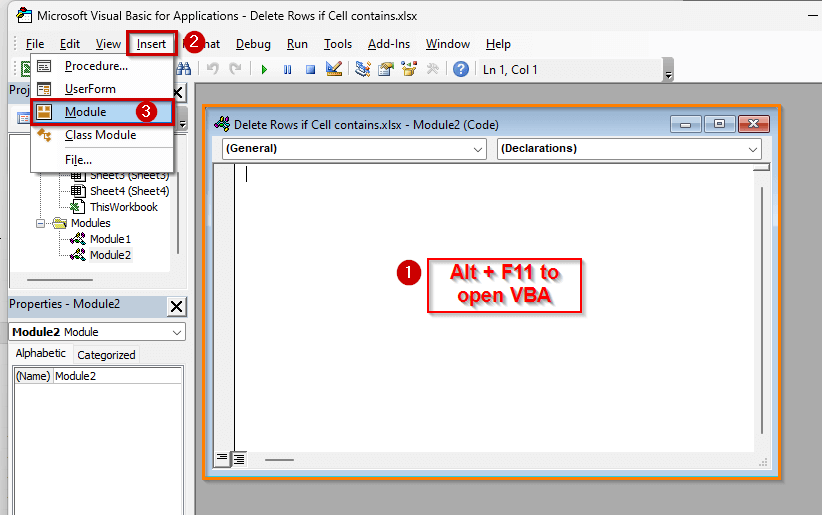Image resolution: width=822 pixels, height=515 pixels.
Task: Open the Properties Window toolbar icon
Action: pyautogui.click(x=386, y=69)
